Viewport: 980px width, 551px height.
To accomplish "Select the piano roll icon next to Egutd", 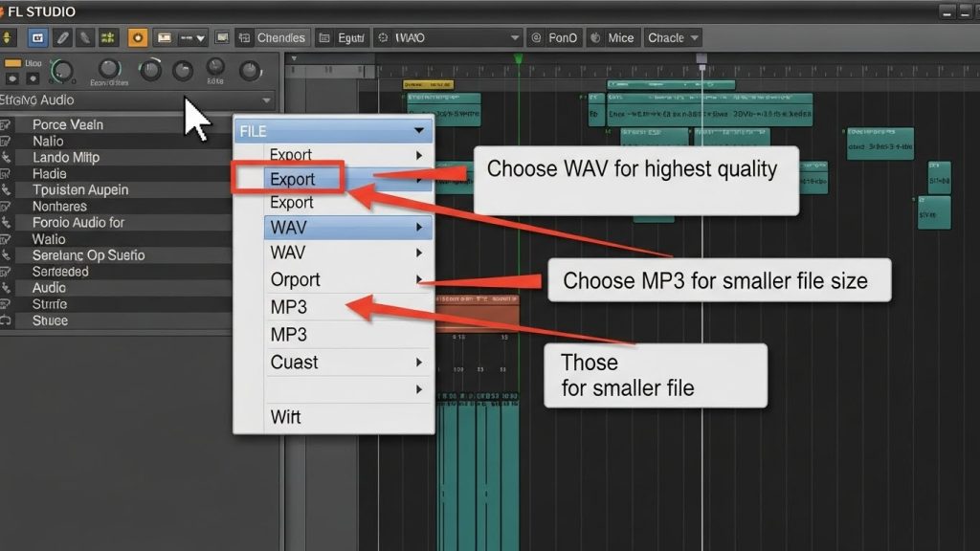I will (324, 37).
